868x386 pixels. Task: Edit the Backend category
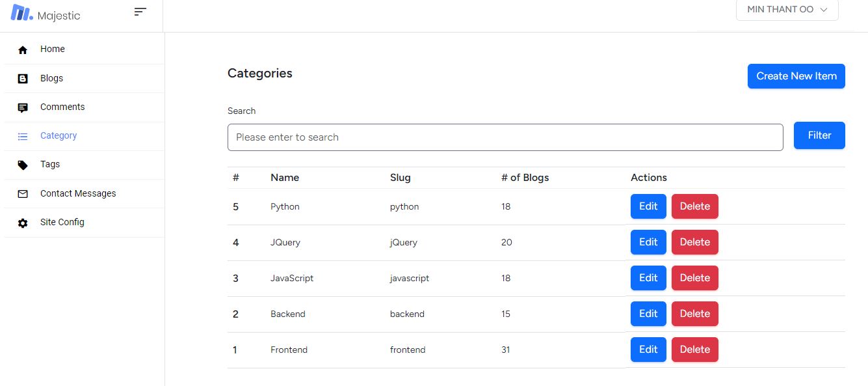(x=648, y=314)
